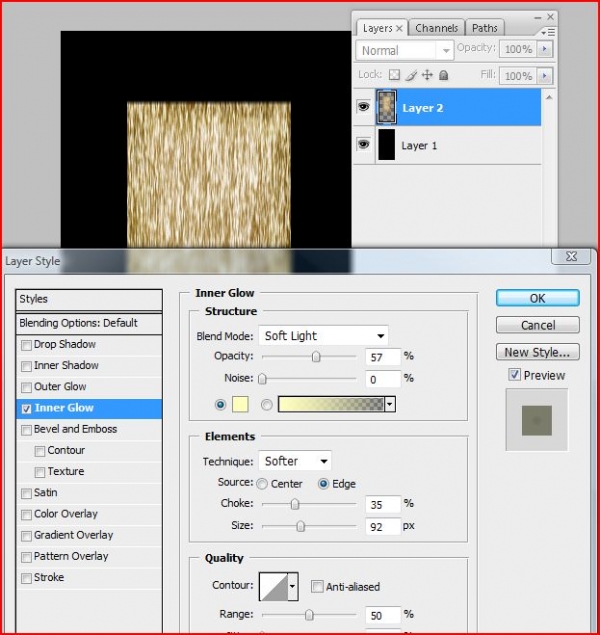Image resolution: width=600 pixels, height=635 pixels.
Task: Click the lock position move icon
Action: coord(427,75)
